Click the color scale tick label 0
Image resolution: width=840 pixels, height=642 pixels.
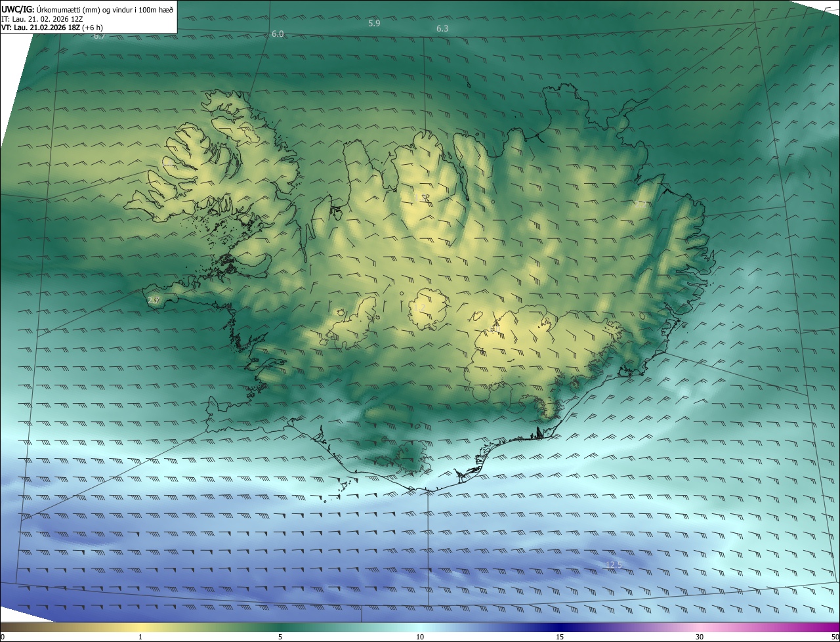pos(3,637)
